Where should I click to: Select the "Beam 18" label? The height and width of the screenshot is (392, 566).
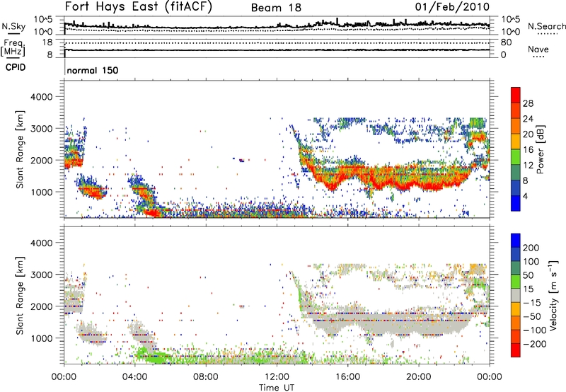pos(276,8)
